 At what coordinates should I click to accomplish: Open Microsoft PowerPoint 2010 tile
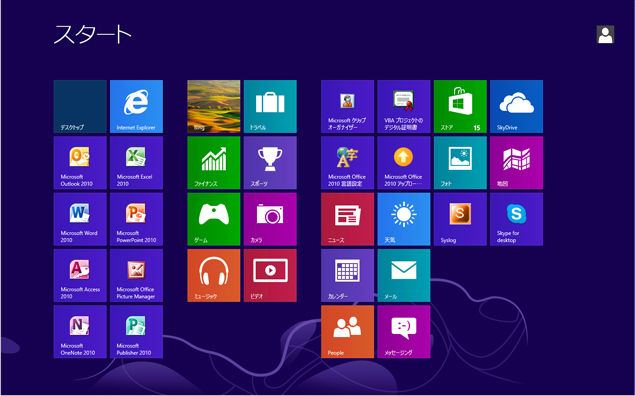point(136,219)
